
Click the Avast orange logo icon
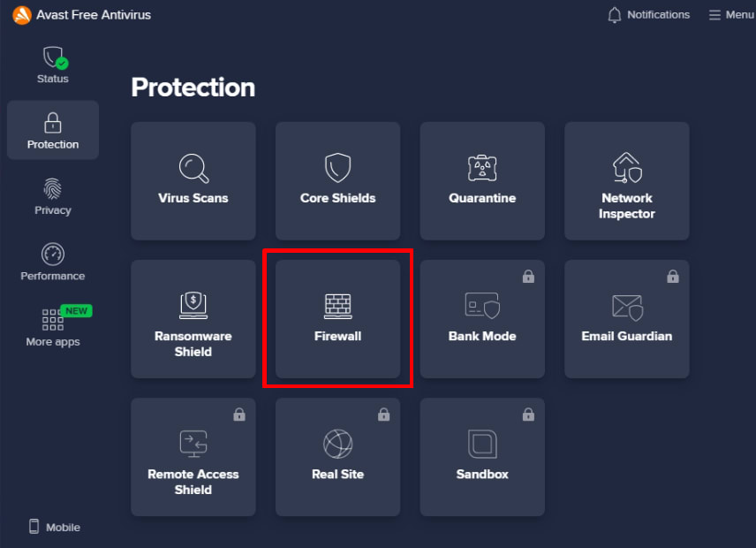[x=22, y=15]
